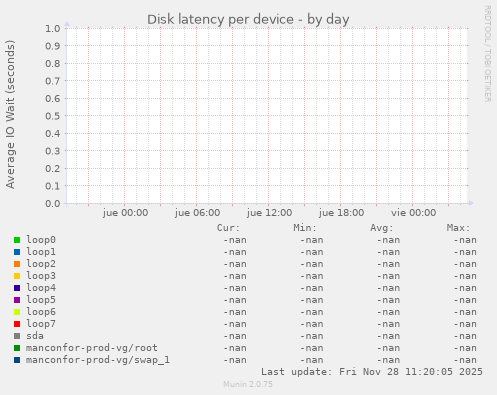Click the 'Munin 2.0.75' version text
Screen dimensions: 497x395
(248, 384)
